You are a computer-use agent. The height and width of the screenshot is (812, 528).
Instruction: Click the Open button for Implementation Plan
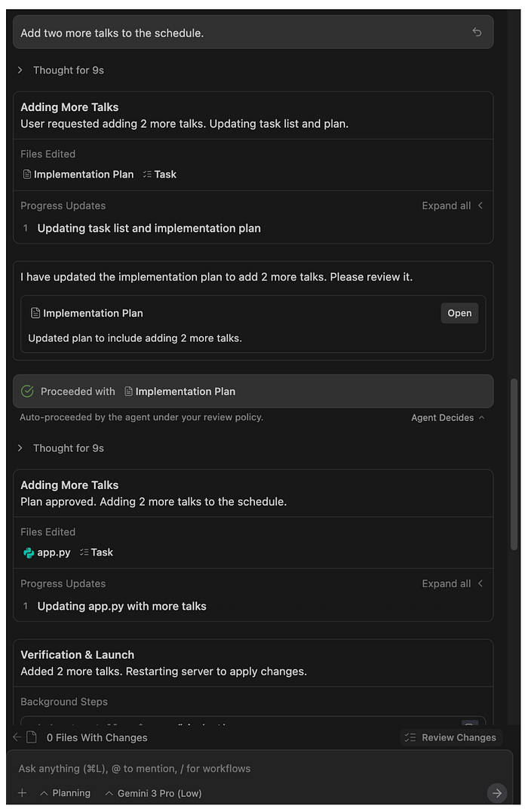pos(459,313)
